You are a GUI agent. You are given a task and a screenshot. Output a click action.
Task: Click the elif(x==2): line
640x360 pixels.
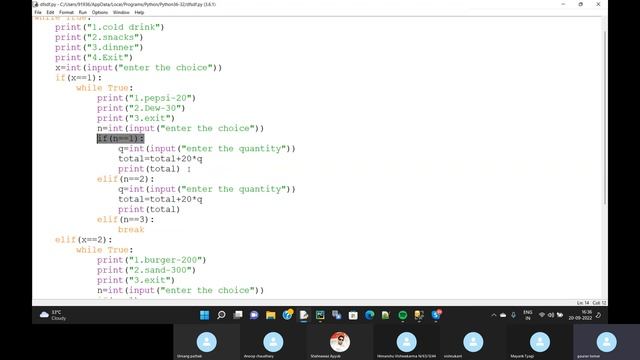click(x=84, y=240)
